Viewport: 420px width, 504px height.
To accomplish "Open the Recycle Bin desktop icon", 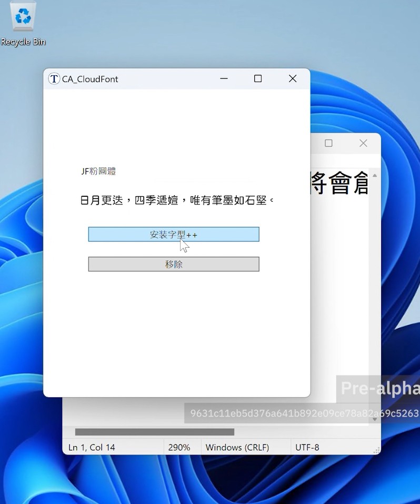I will (23, 24).
